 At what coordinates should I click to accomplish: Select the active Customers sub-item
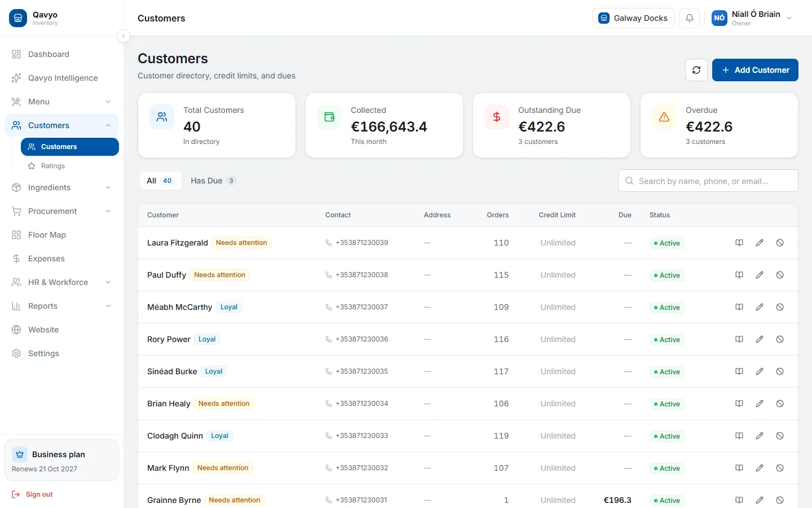70,147
